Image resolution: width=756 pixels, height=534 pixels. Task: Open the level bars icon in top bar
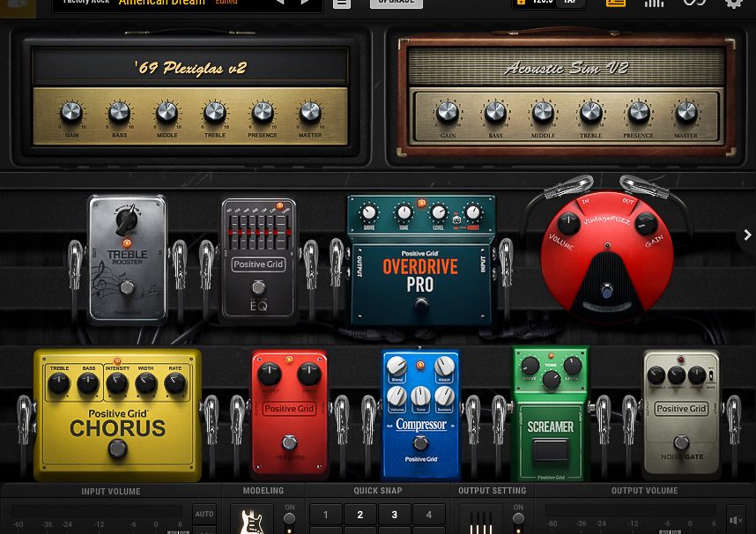coord(655,3)
